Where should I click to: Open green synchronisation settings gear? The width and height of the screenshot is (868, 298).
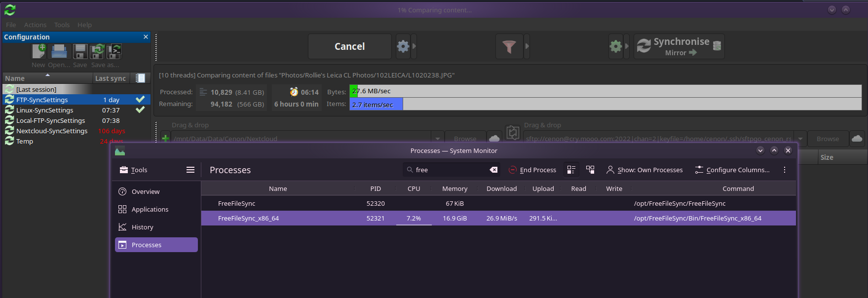tap(615, 46)
